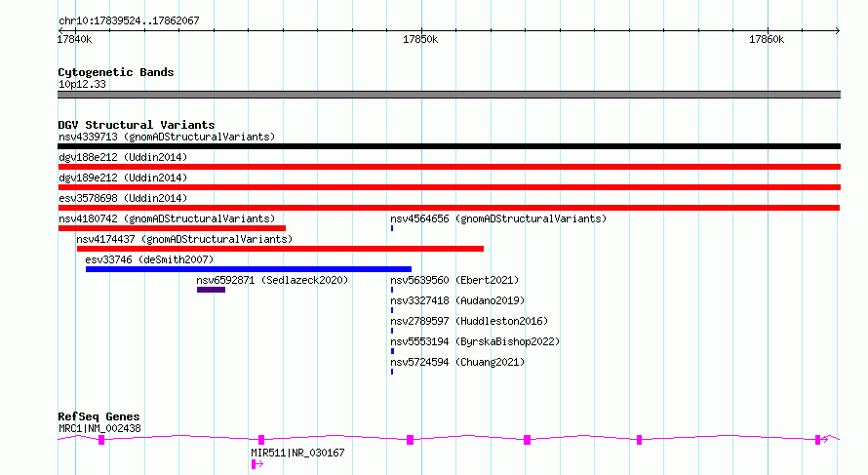Click the MRC1 exon below MIR511 label start

(x=261, y=440)
